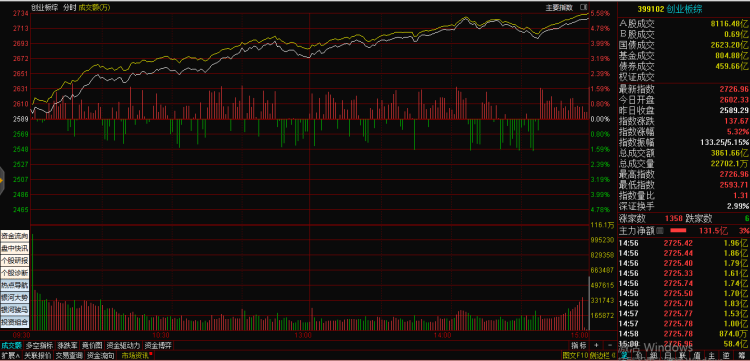Click the tick row with price 2725.42
This screenshot has width=750, height=361.
coord(684,243)
